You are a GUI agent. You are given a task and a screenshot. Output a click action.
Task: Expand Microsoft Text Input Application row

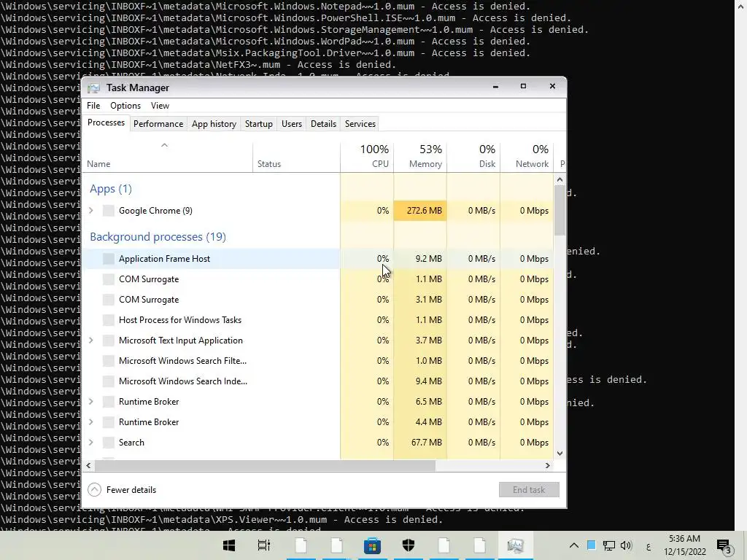point(91,341)
